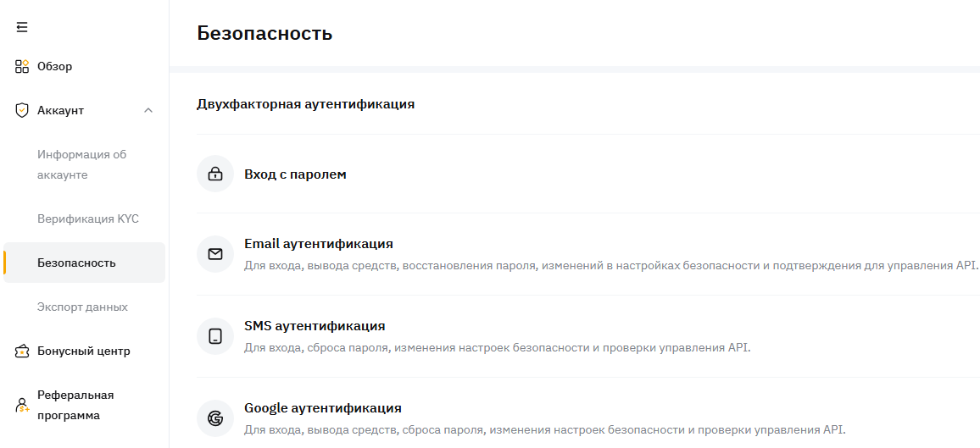Click the envelope icon for Email authentication
This screenshot has width=980, height=448.
point(215,254)
